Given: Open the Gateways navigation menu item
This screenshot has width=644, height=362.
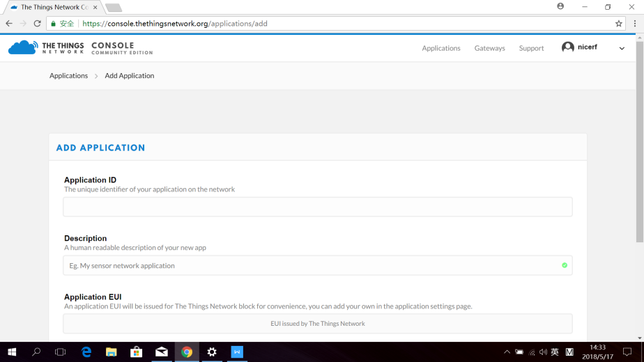Looking at the screenshot, I should [489, 48].
